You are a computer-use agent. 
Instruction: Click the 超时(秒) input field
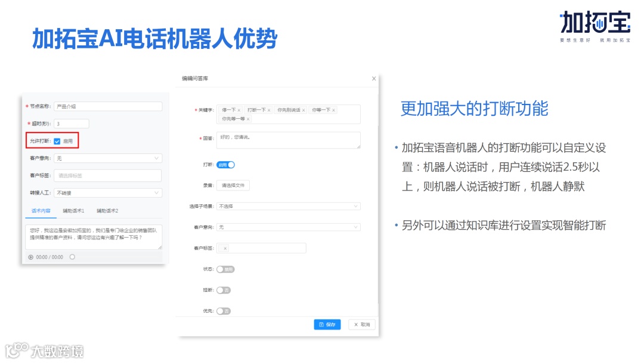pyautogui.click(x=72, y=124)
